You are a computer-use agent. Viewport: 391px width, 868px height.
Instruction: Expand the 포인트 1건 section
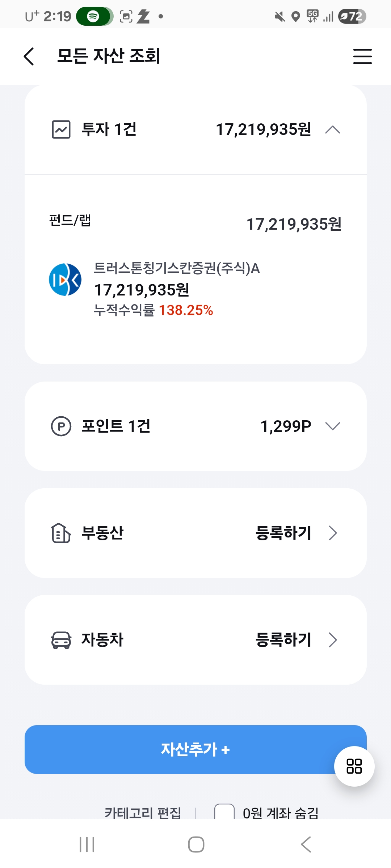[x=333, y=426]
